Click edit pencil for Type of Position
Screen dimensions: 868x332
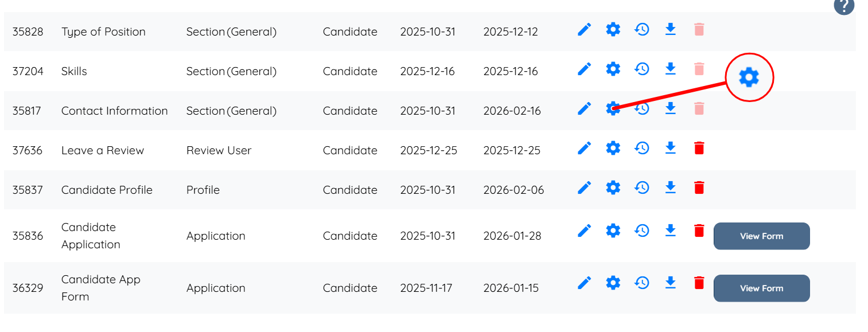click(x=584, y=29)
